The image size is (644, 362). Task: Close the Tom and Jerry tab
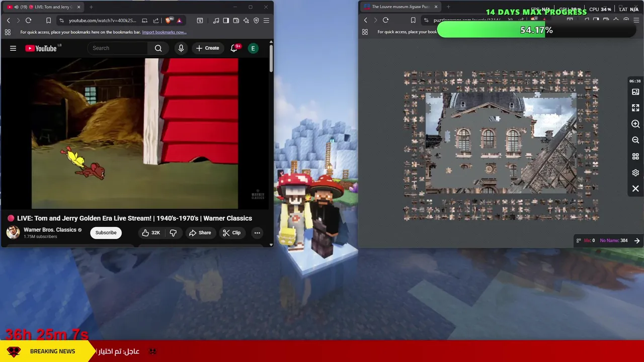[x=78, y=7]
